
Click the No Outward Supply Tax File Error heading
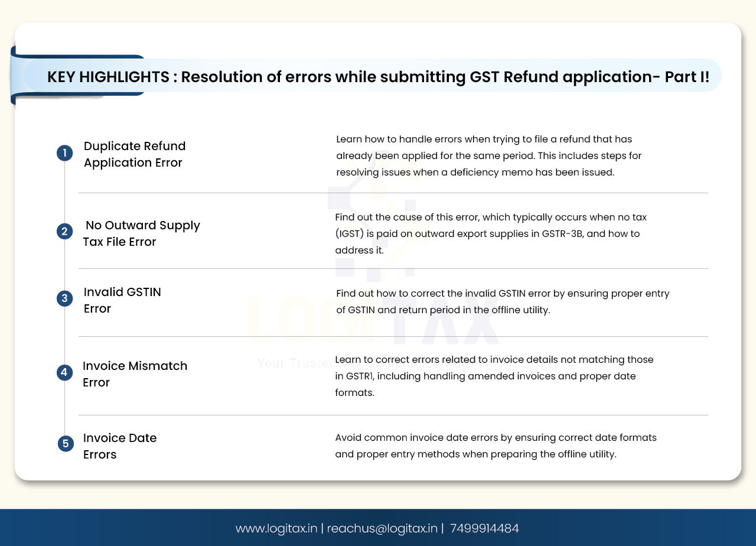(x=141, y=233)
